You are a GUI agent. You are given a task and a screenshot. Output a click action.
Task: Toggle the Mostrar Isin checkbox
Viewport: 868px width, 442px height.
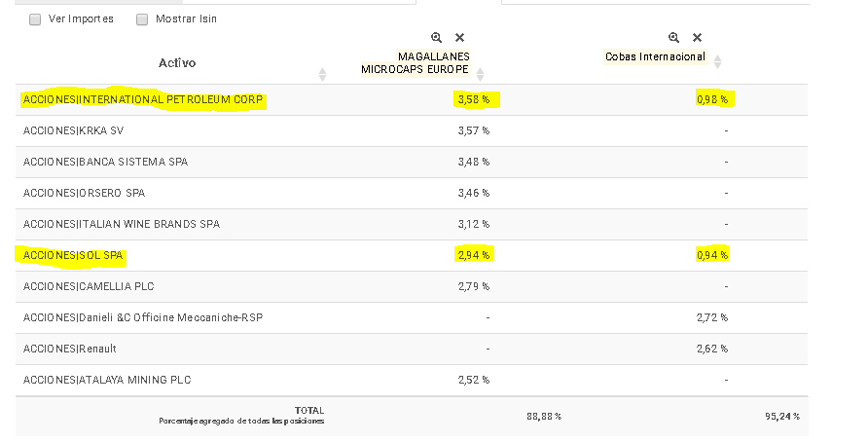(142, 19)
